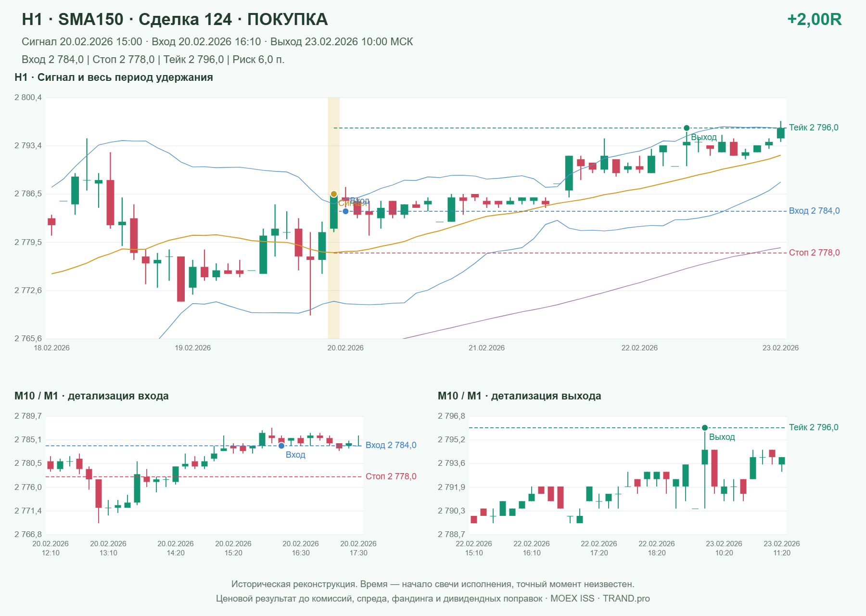The image size is (866, 616).
Task: Click 'Вход 2 784,0' label in entry detail chart
Action: [x=391, y=445]
